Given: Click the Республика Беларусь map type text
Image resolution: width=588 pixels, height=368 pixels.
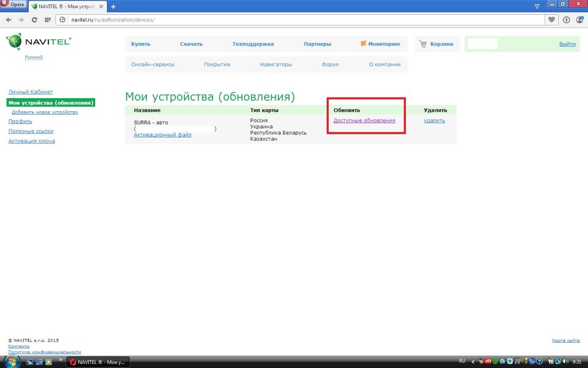Looking at the screenshot, I should pos(278,132).
